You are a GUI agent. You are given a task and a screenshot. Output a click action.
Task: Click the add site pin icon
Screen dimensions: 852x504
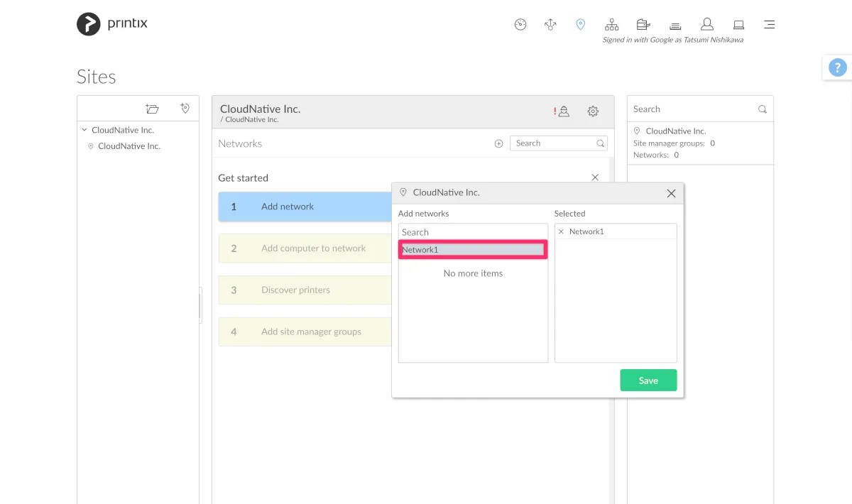(185, 109)
